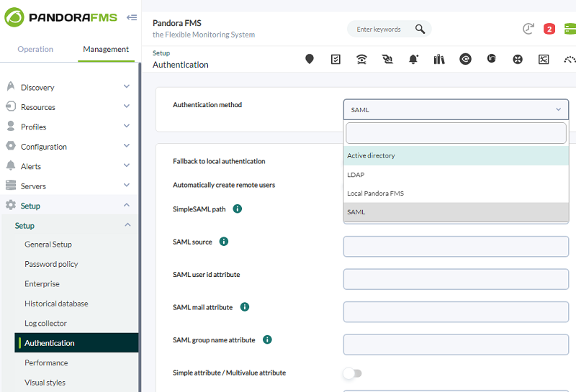Viewport: 576px width, 392px height.
Task: Open General Setup page
Action: point(48,245)
